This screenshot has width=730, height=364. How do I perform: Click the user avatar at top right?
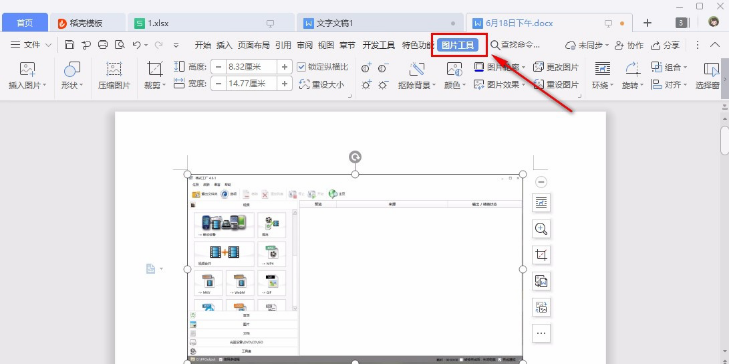(714, 22)
